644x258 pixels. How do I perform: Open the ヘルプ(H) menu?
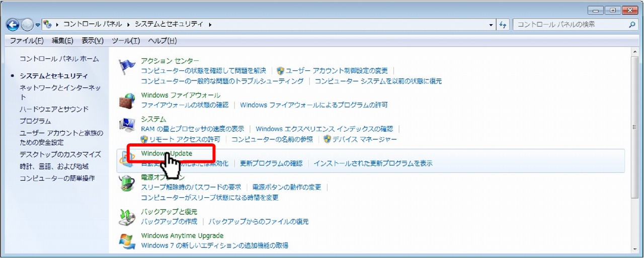(163, 41)
